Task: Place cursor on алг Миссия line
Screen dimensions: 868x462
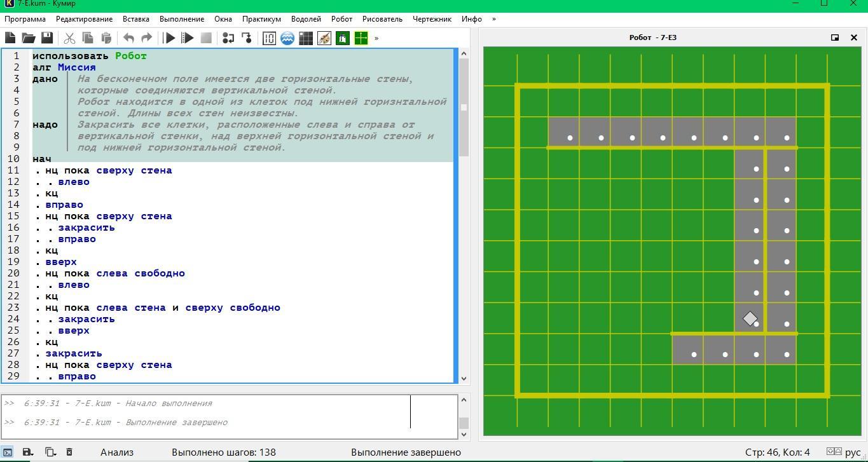Action: pos(64,67)
